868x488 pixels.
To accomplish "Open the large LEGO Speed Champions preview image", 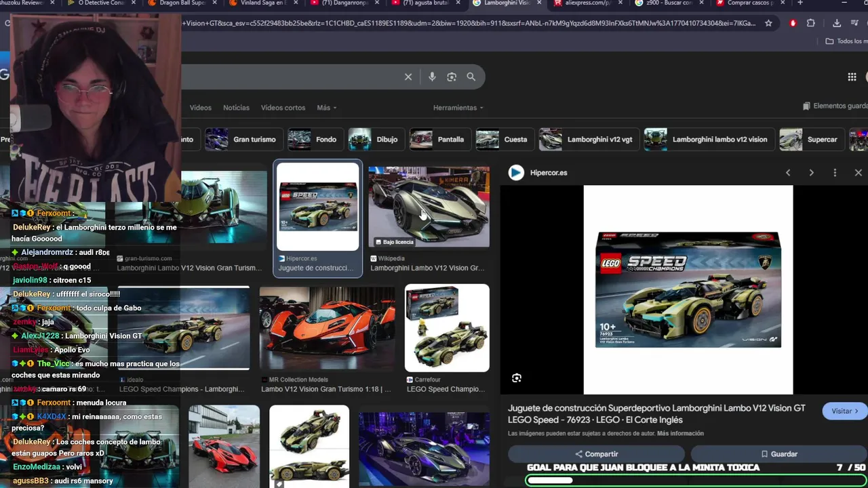I will tap(688, 289).
